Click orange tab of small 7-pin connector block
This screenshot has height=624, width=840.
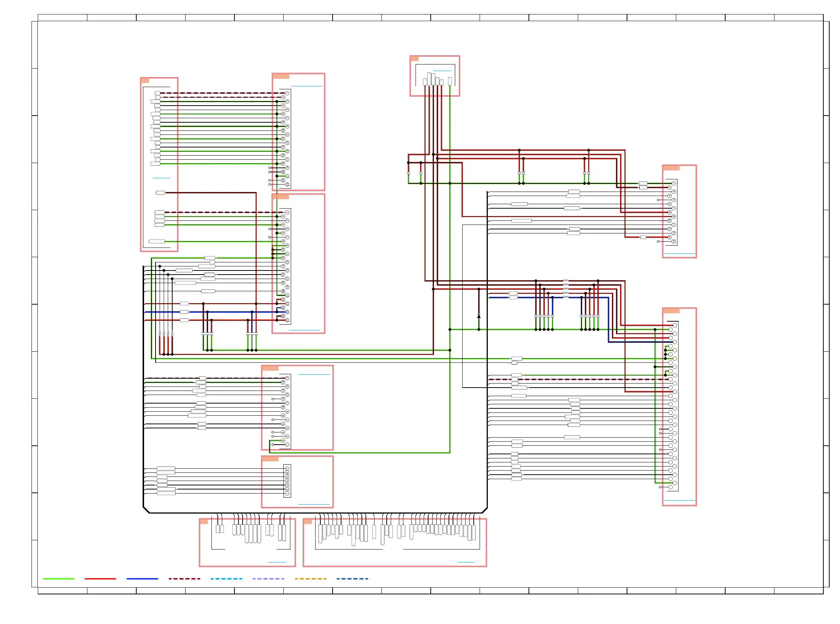[270, 459]
